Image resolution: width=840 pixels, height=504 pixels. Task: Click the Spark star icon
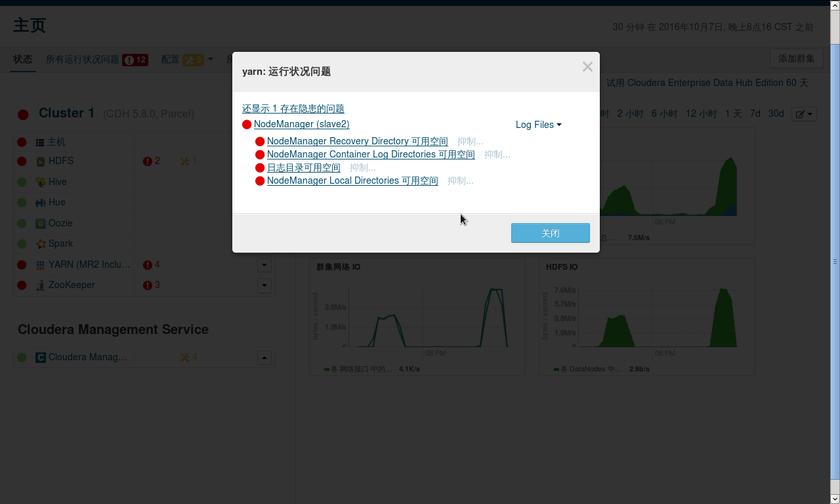coord(40,243)
